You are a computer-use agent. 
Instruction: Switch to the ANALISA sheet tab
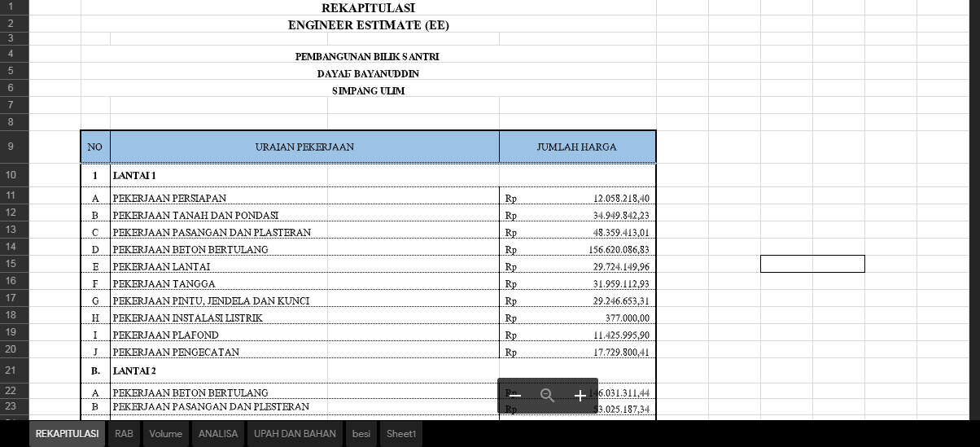(x=218, y=434)
